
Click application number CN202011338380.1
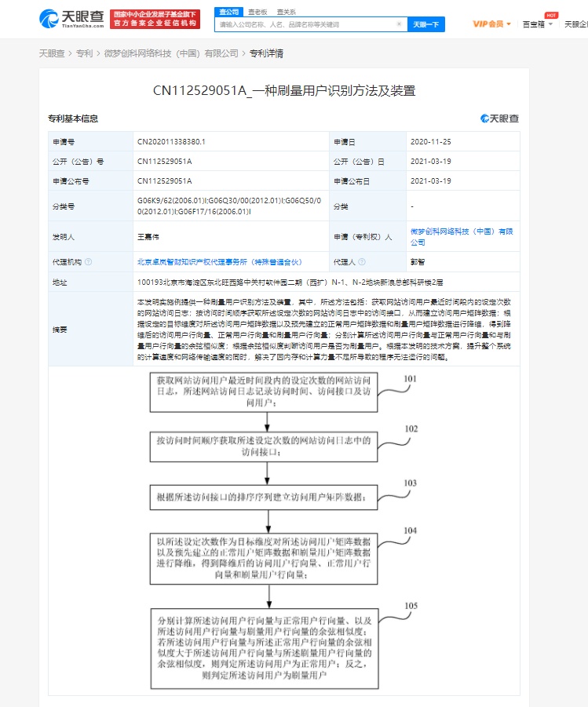coord(171,141)
